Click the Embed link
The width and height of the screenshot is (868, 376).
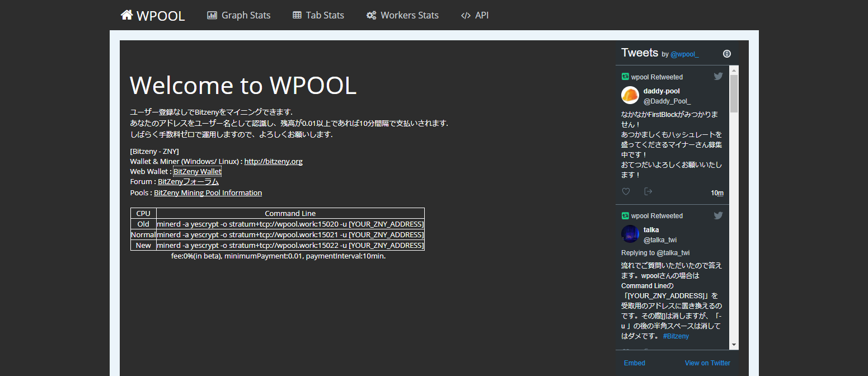pyautogui.click(x=635, y=363)
